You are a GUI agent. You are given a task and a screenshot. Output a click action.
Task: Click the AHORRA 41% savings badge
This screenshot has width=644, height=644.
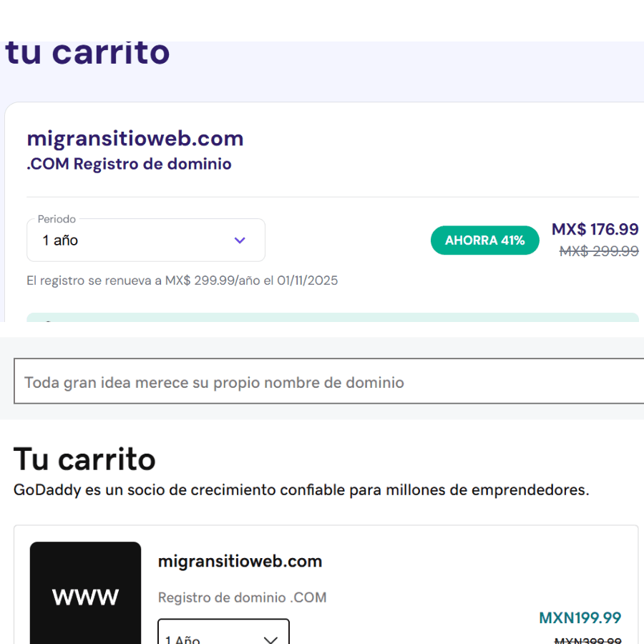point(484,240)
